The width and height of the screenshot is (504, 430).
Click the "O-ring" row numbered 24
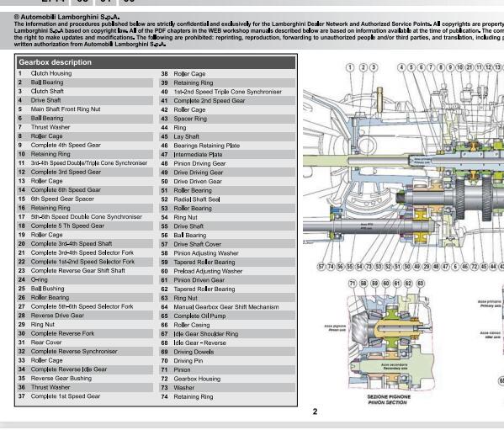[85, 280]
